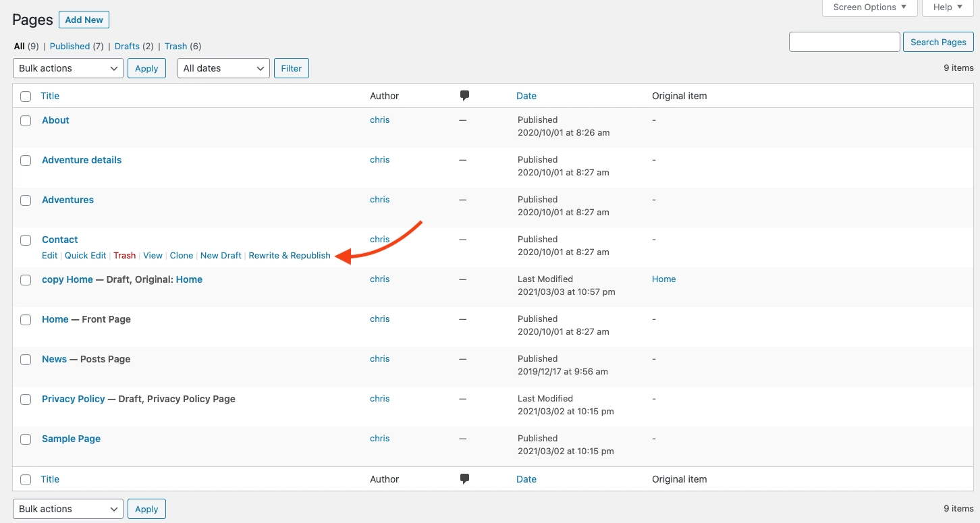Screen dimensions: 980x523
Task: Open the About page title link
Action: click(x=55, y=120)
